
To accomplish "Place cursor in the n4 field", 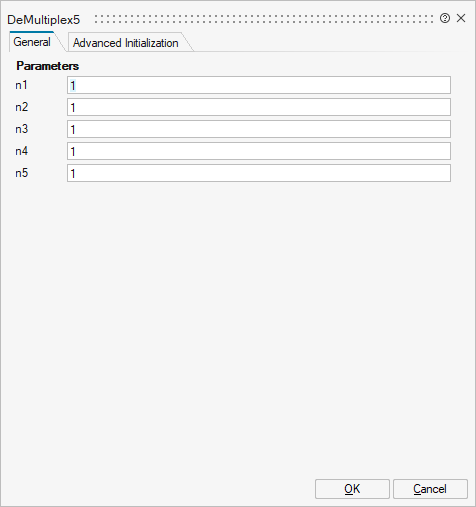I will pyautogui.click(x=259, y=151).
